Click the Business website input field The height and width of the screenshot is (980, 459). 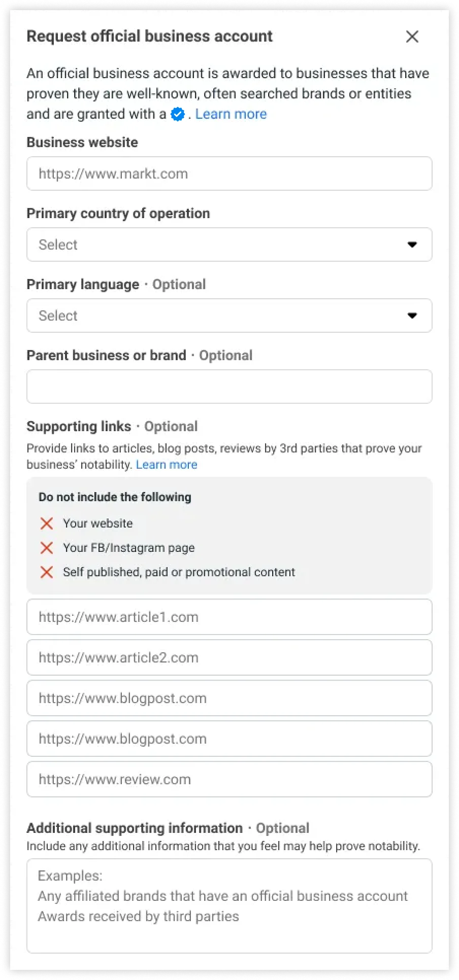(228, 173)
